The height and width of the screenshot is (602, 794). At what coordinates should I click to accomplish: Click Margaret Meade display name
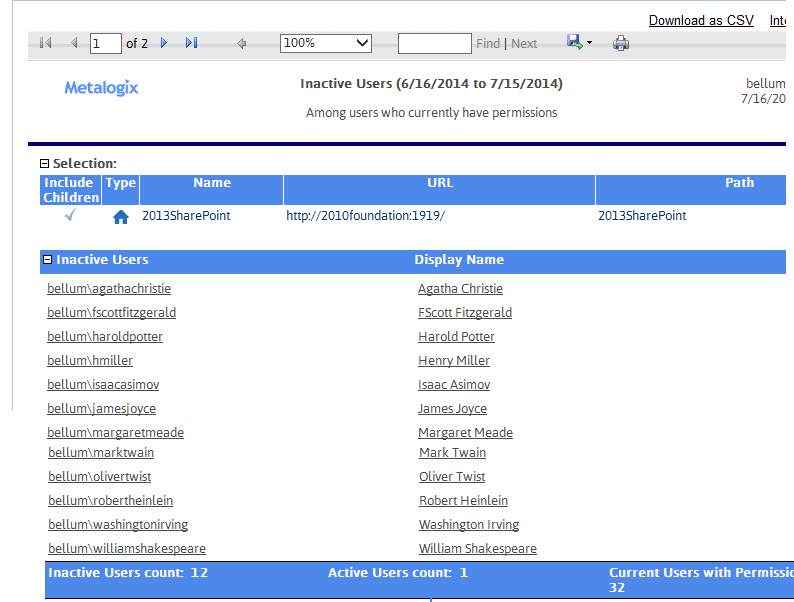(x=465, y=433)
